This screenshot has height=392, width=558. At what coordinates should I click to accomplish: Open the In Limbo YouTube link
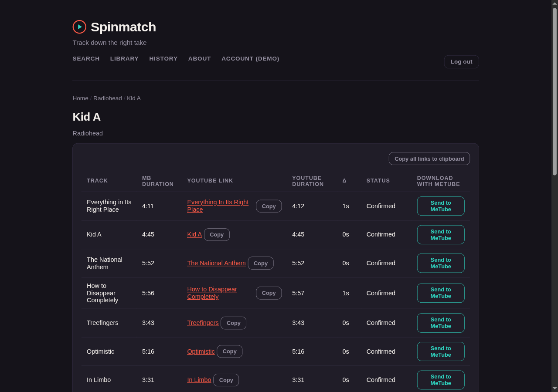pyautogui.click(x=199, y=380)
